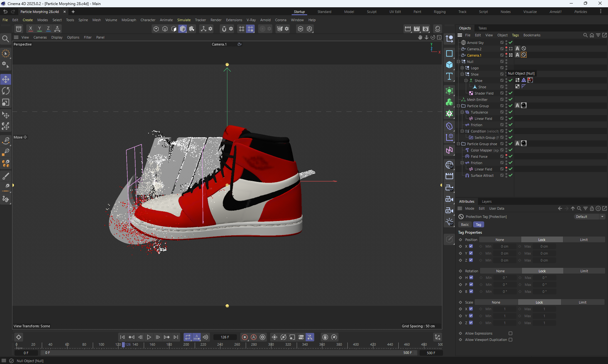Click frame 200 on the timeline ruler
This screenshot has height=364, width=608.
(x=186, y=345)
